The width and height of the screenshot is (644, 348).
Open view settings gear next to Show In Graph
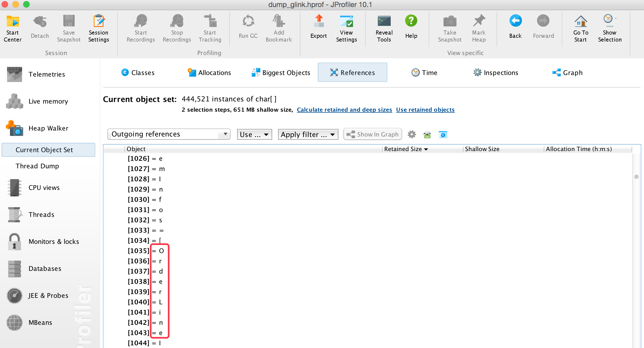pos(411,134)
